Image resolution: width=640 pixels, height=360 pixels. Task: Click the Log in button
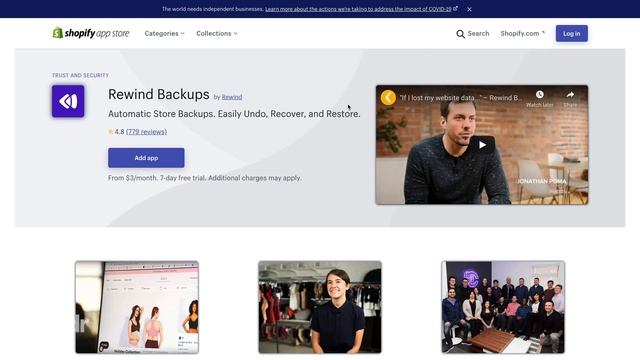click(571, 33)
